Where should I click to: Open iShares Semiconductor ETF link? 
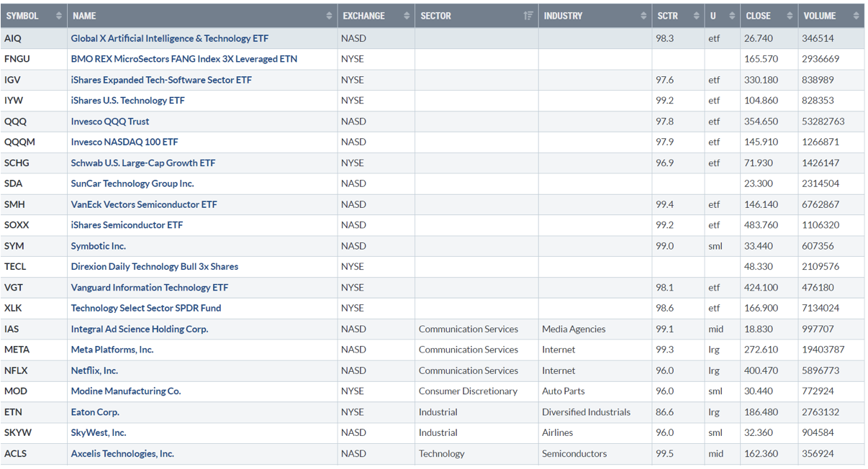tap(127, 225)
